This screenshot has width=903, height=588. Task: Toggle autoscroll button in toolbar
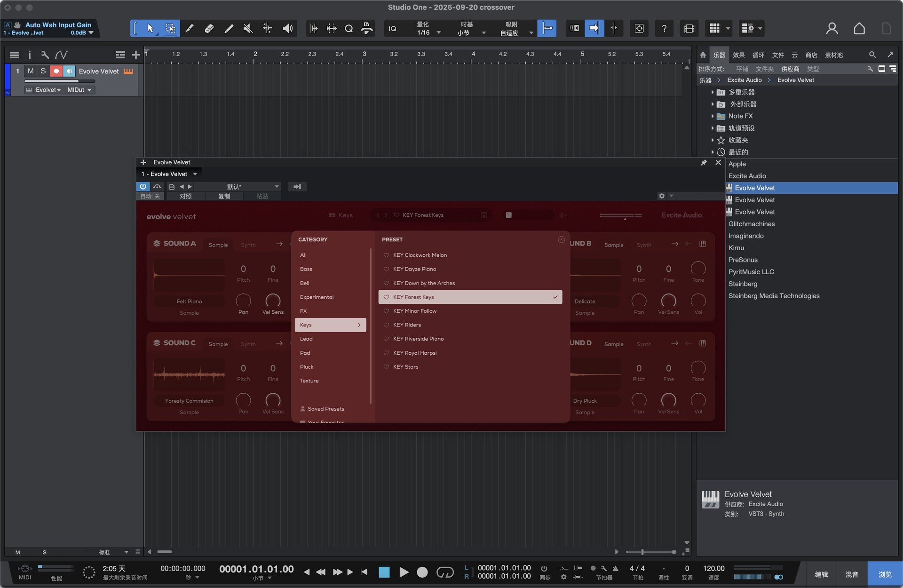(x=594, y=29)
